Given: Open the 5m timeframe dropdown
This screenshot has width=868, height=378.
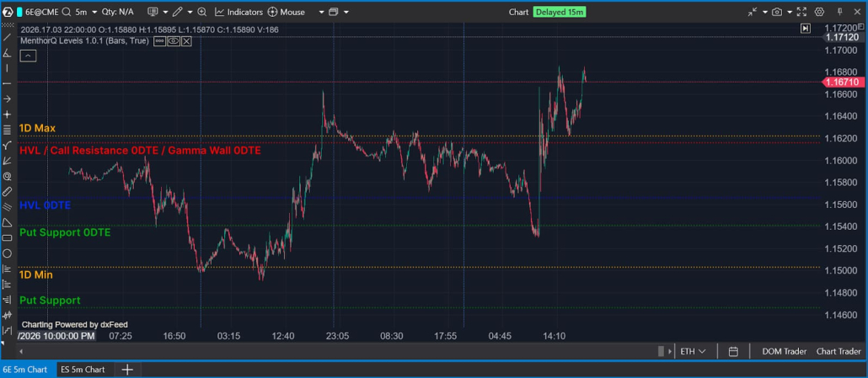Looking at the screenshot, I should coord(86,12).
